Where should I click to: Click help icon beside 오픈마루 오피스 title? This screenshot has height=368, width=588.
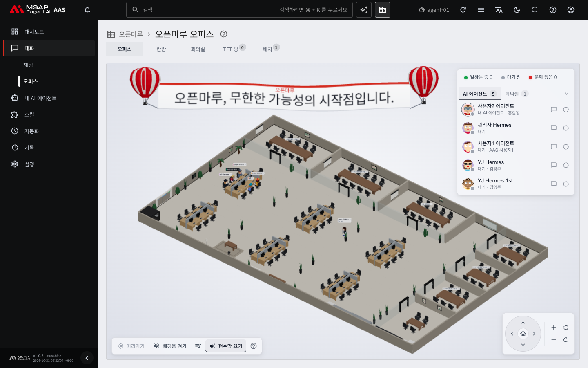[224, 34]
